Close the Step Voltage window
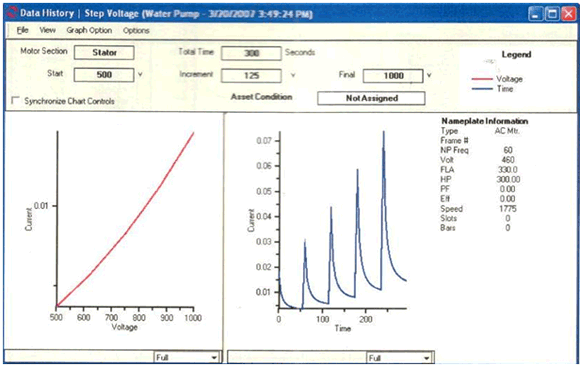Image resolution: width=580 pixels, height=366 pixels. [569, 14]
